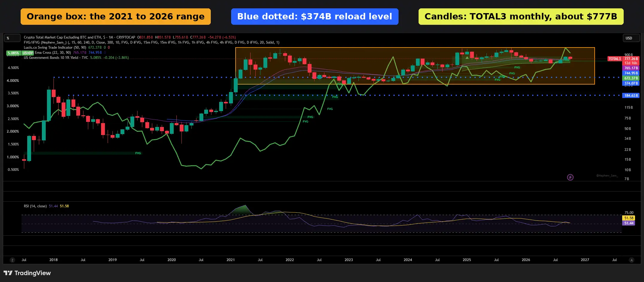Click the C777.26B close value in legend
This screenshot has width=644, height=282.
[198, 37]
